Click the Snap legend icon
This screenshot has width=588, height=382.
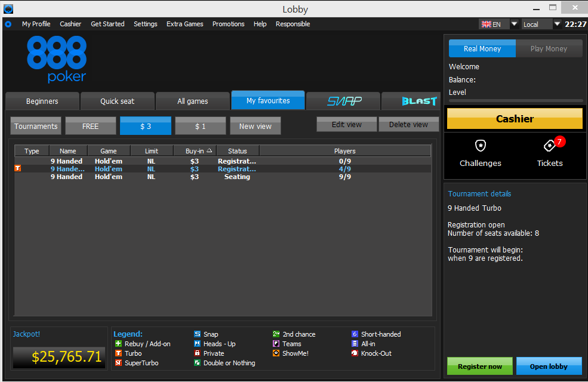click(197, 334)
